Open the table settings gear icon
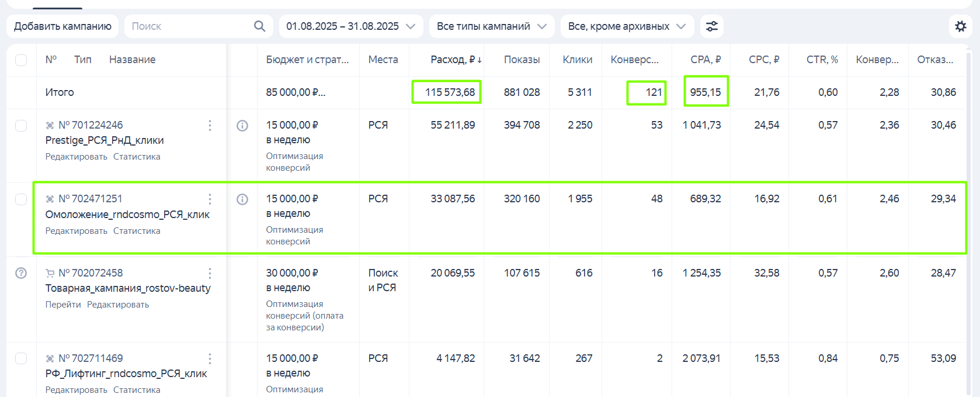This screenshot has width=980, height=397. pyautogui.click(x=960, y=26)
